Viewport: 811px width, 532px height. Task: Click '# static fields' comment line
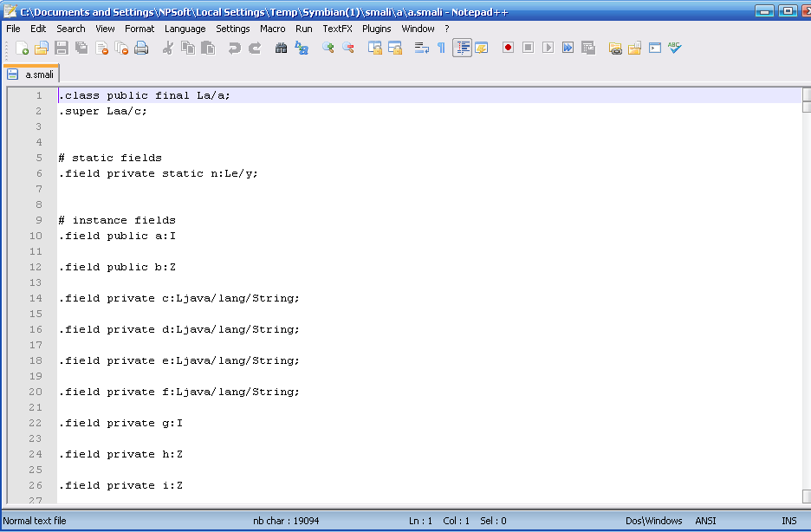[110, 158]
